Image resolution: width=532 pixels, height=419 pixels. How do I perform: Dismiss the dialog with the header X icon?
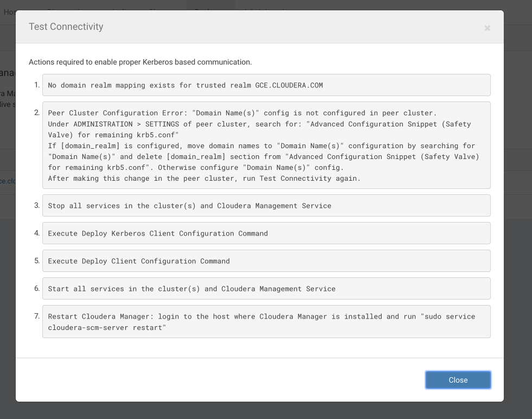click(487, 28)
